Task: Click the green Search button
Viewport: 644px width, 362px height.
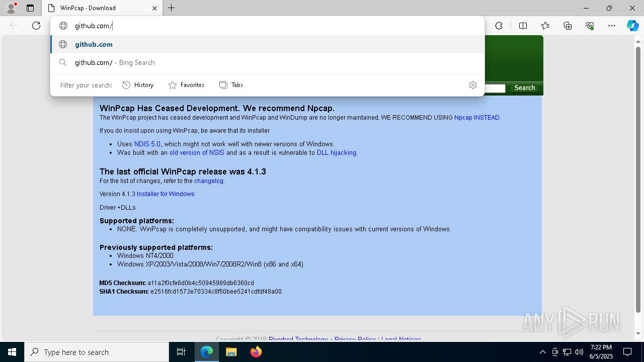Action: pos(524,87)
